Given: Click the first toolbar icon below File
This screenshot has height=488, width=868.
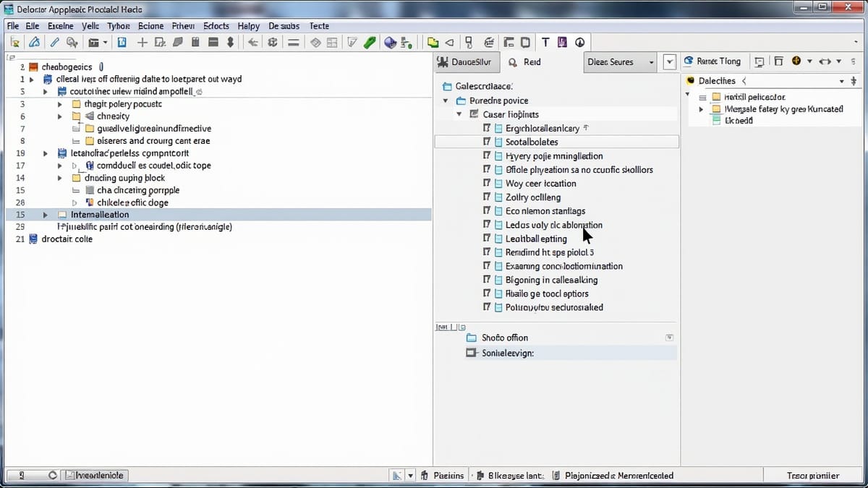Looking at the screenshot, I should (x=15, y=43).
